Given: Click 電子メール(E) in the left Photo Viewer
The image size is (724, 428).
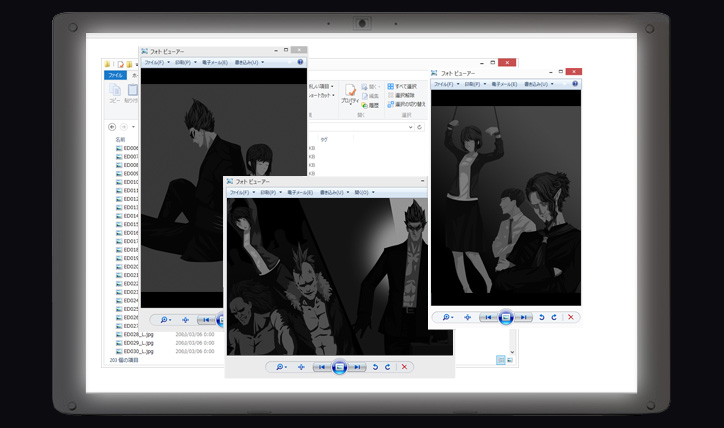Looking at the screenshot, I should tap(215, 62).
